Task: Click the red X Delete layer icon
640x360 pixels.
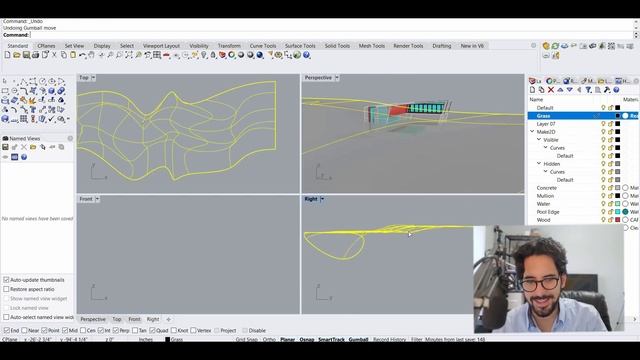Action: coord(551,90)
